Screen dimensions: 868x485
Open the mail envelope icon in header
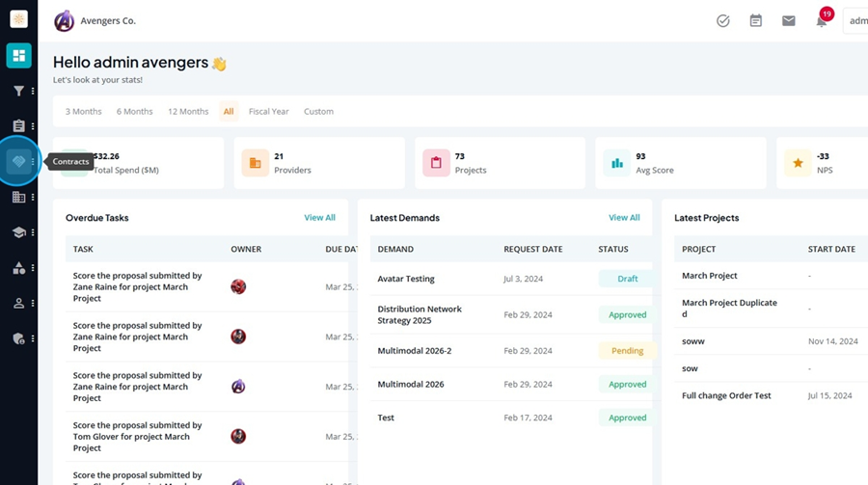point(789,21)
